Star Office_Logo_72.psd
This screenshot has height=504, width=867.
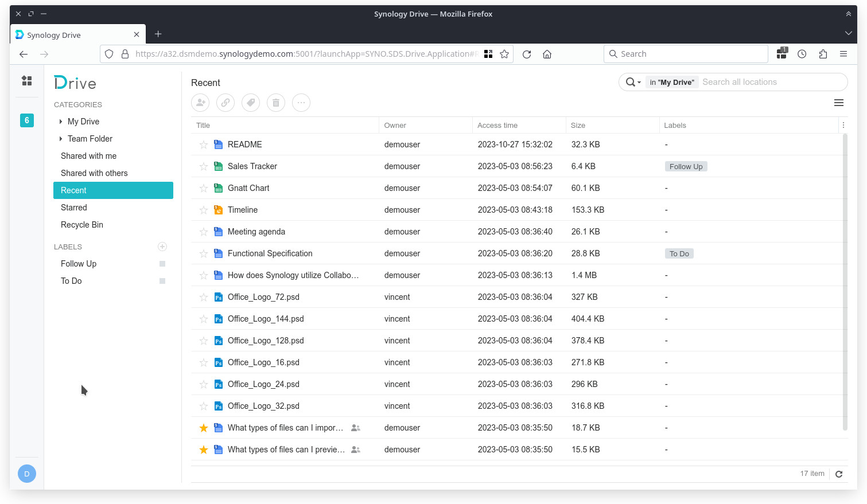click(x=204, y=297)
